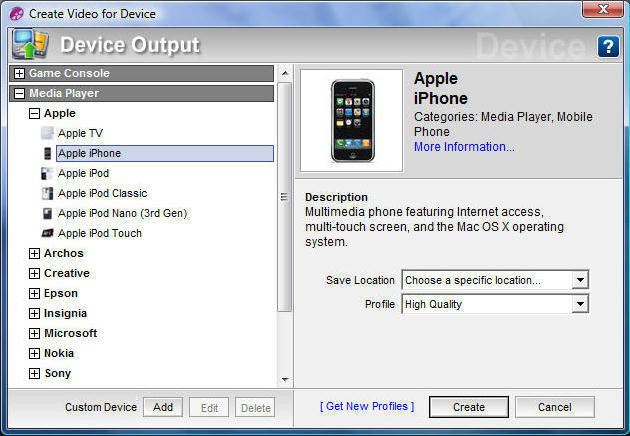Click the Create button
Image resolution: width=630 pixels, height=436 pixels.
point(469,407)
